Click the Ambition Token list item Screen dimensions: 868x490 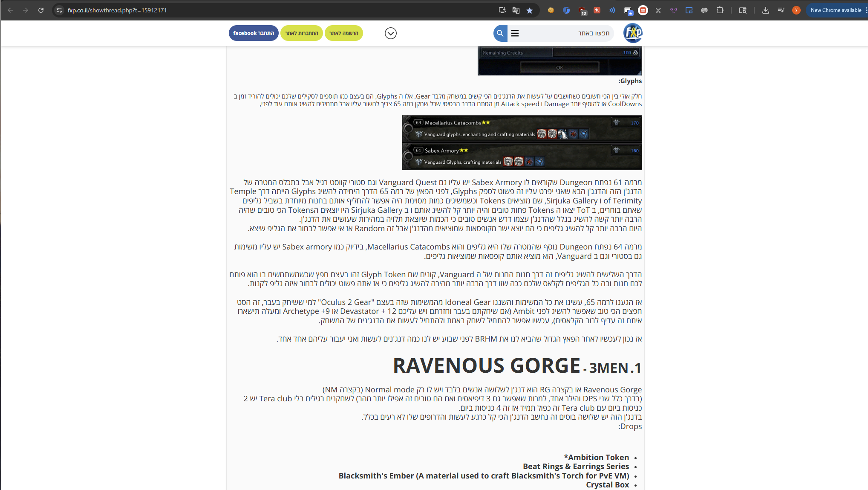coord(597,457)
